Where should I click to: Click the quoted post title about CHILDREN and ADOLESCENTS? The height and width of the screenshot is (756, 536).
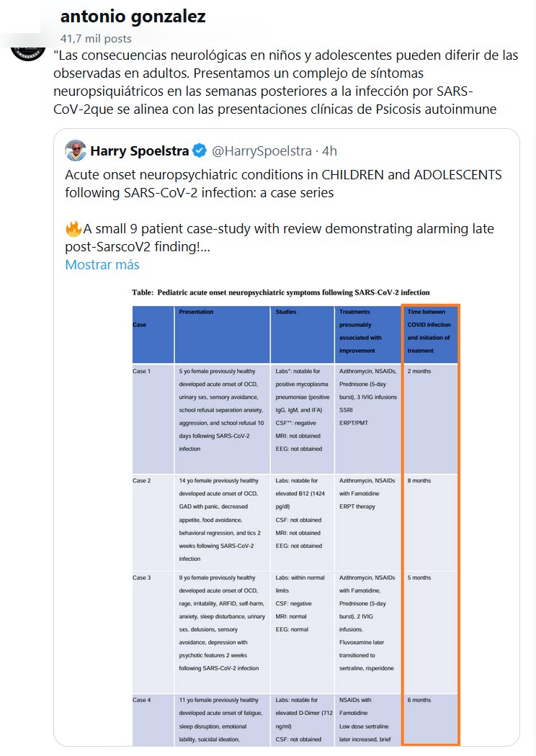point(283,184)
